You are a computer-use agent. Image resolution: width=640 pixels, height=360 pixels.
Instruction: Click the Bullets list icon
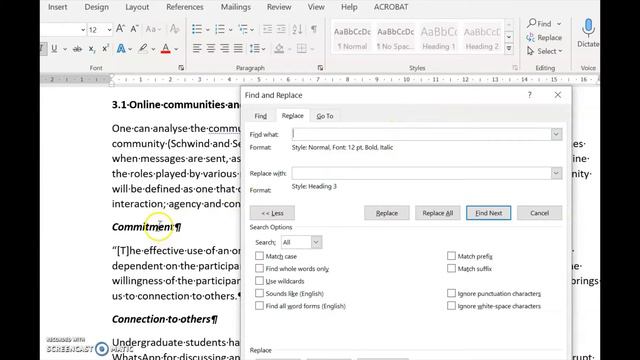(197, 29)
